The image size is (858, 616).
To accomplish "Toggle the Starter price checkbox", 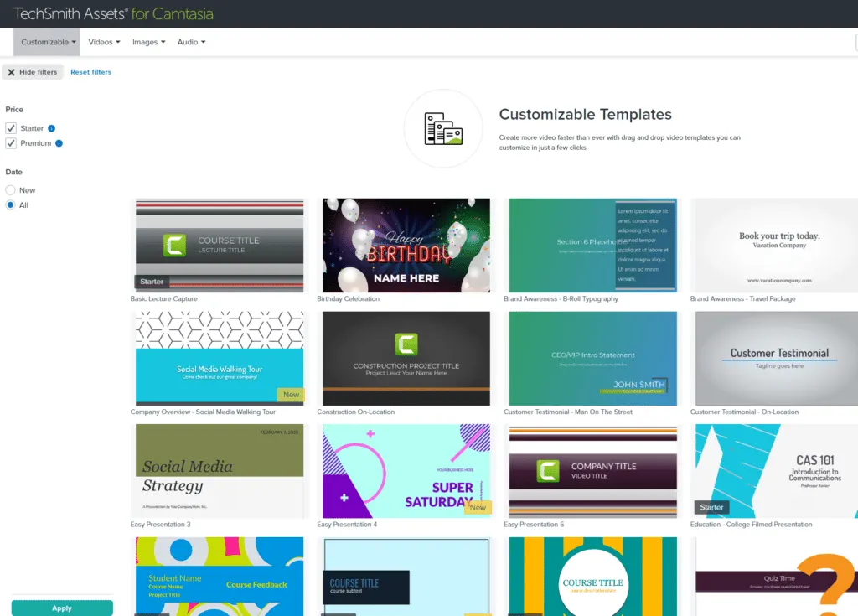I will [10, 128].
